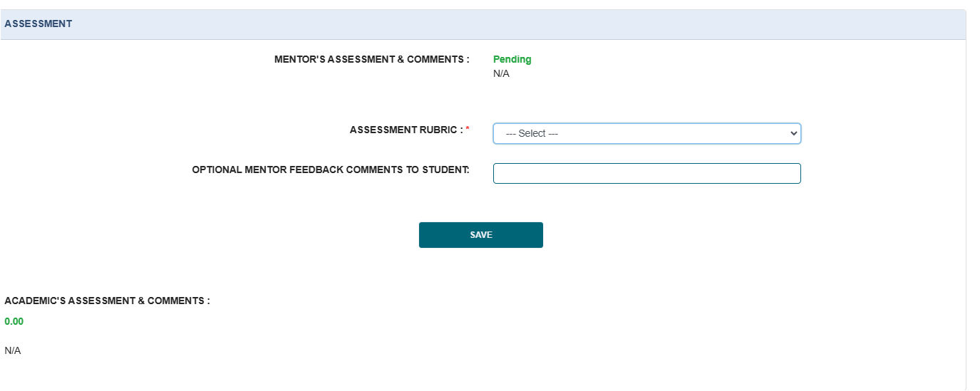
Task: Click the green 0.00 academic score
Action: click(x=14, y=321)
